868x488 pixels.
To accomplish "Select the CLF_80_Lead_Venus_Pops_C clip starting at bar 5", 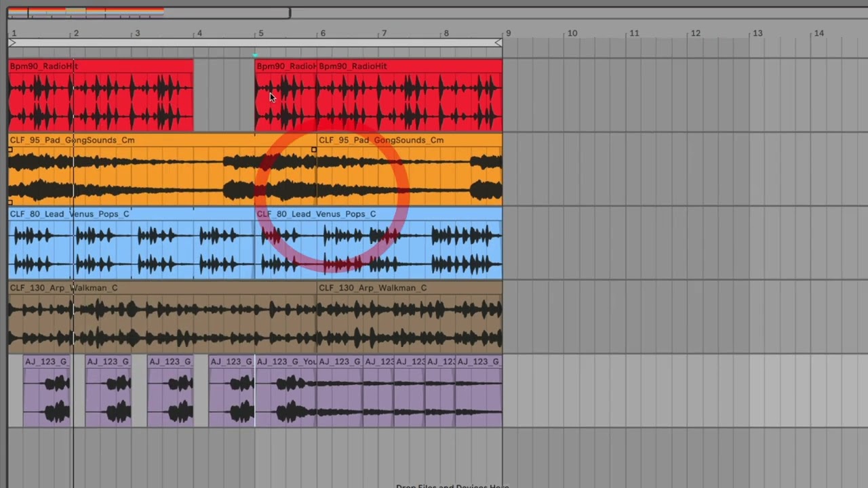I will [x=378, y=243].
